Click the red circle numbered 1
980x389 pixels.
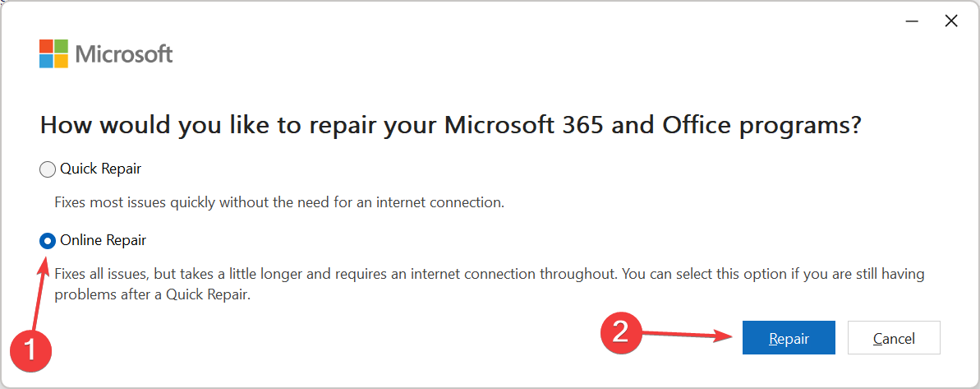click(31, 352)
